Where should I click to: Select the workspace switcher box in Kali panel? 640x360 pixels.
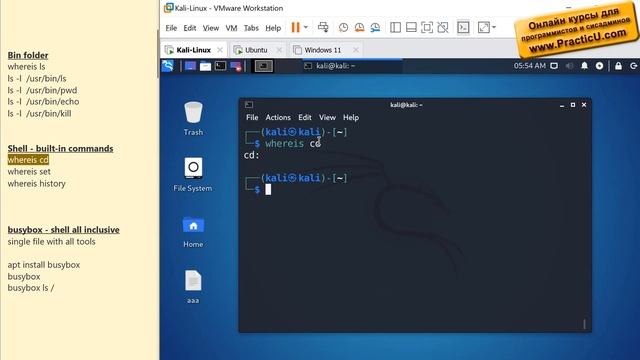(264, 66)
